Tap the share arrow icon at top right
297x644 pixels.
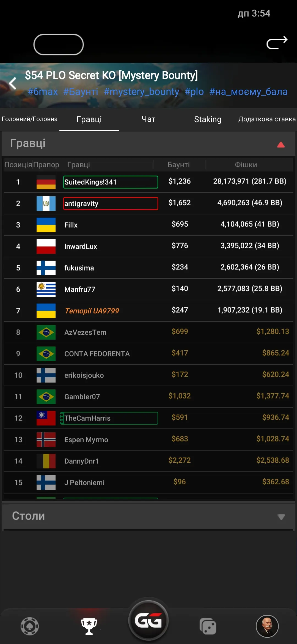point(277,43)
